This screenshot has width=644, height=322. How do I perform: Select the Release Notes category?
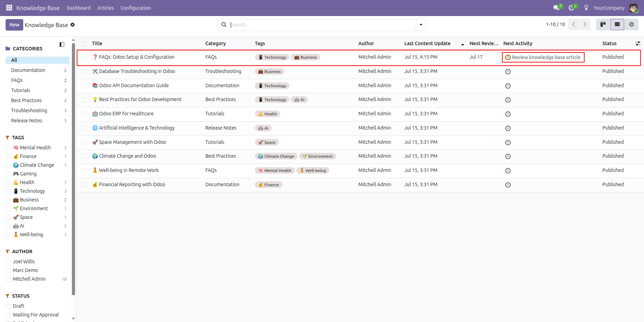38,121
